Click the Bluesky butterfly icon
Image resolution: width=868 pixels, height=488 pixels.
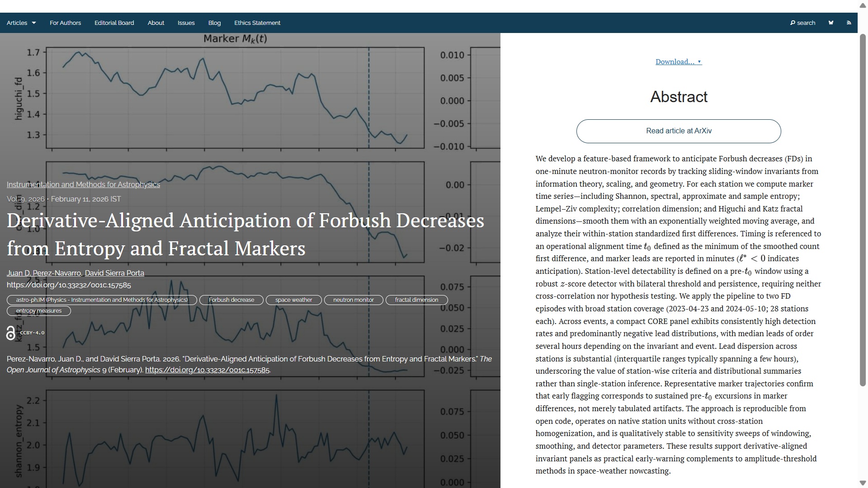click(830, 23)
